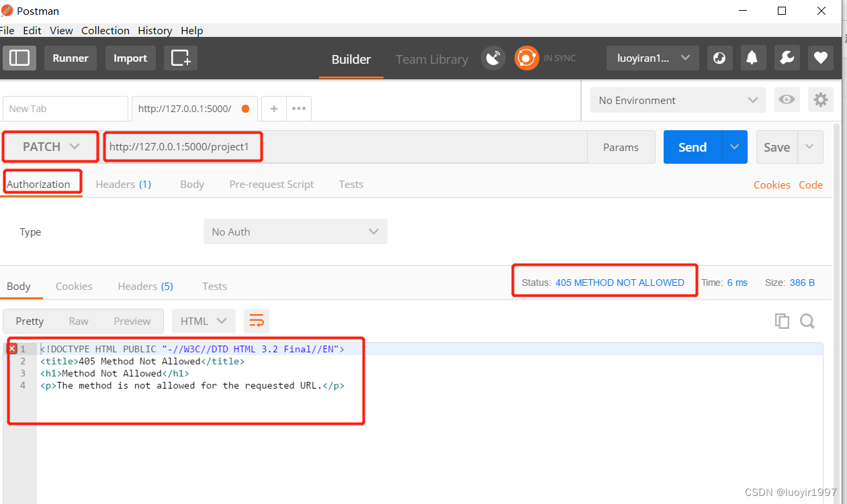The height and width of the screenshot is (504, 847).
Task: Click the 386 B response size
Action: click(802, 283)
